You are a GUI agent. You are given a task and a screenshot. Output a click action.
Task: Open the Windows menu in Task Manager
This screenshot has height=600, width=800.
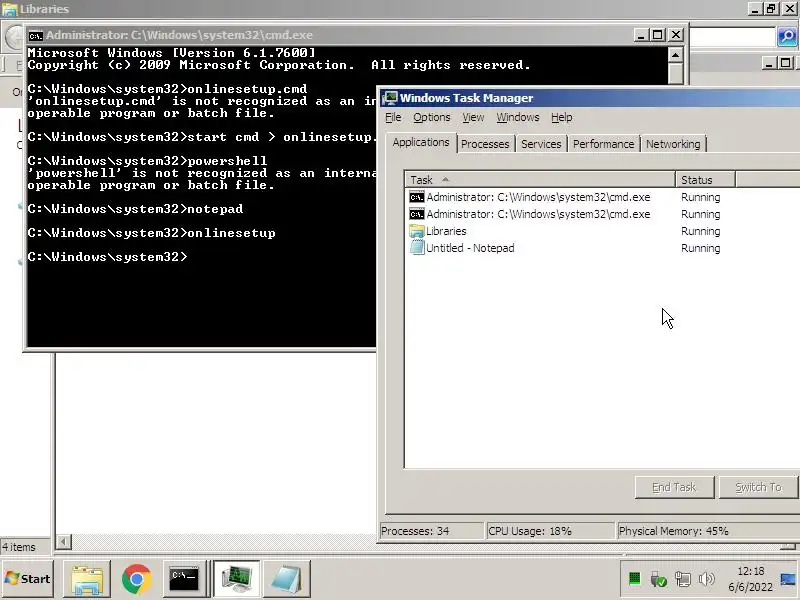pos(518,117)
